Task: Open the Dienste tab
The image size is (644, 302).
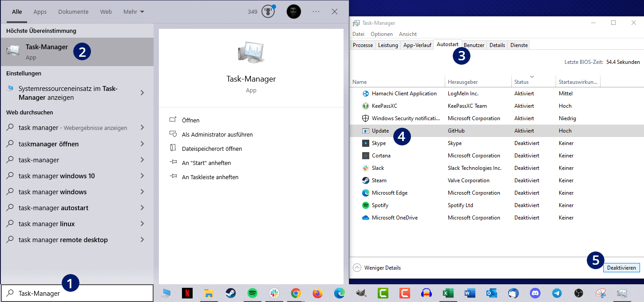Action: click(519, 45)
